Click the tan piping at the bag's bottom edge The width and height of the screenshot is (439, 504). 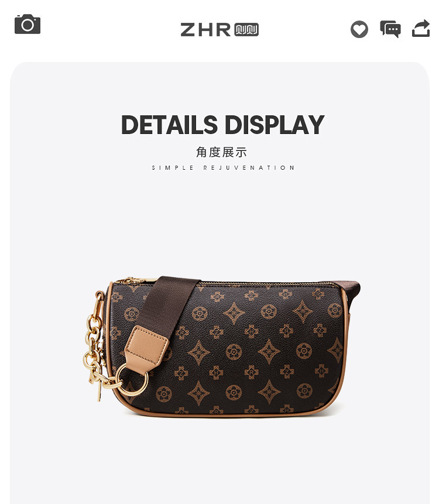[x=225, y=414]
